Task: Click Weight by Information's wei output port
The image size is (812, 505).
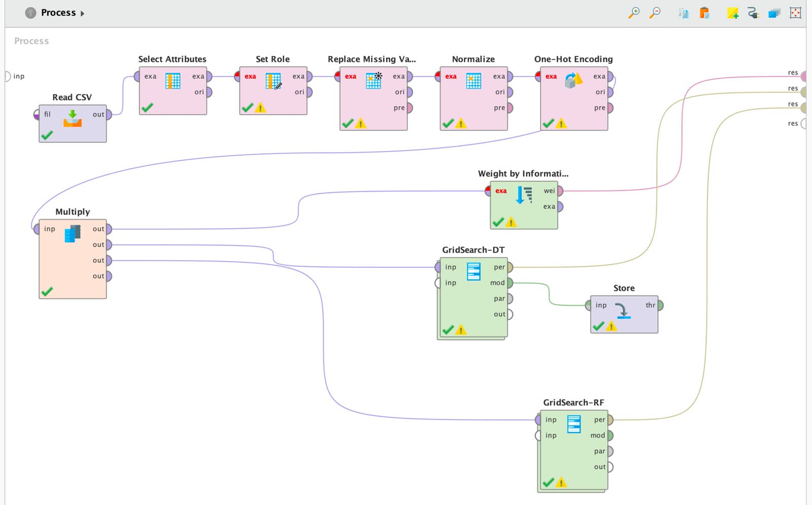Action: (560, 191)
